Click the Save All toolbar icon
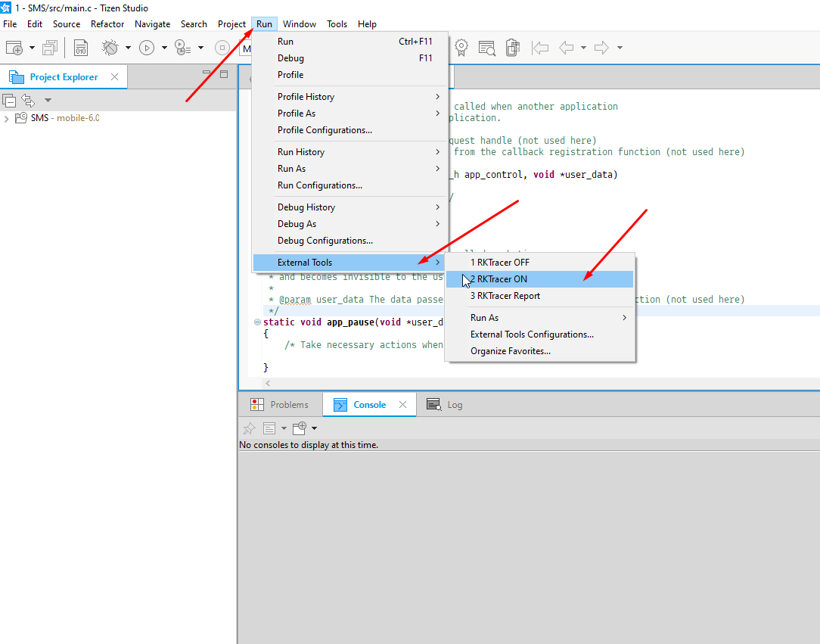 [50, 48]
